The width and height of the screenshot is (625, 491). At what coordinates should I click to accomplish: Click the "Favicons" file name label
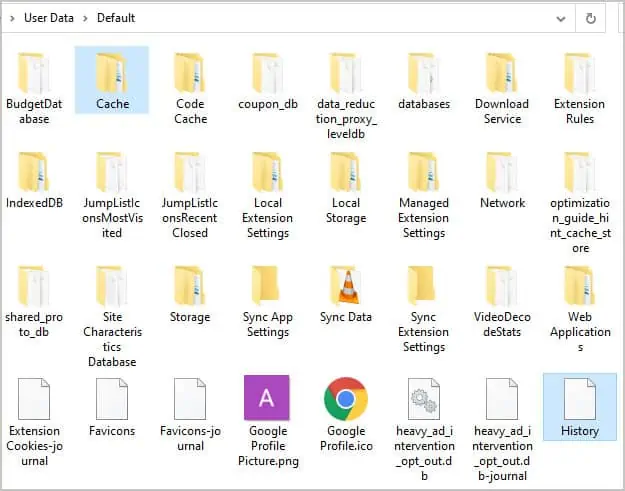click(112, 431)
